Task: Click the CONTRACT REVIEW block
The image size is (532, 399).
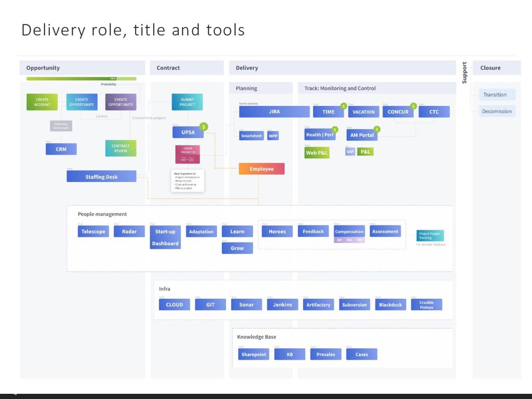Action: [121, 148]
